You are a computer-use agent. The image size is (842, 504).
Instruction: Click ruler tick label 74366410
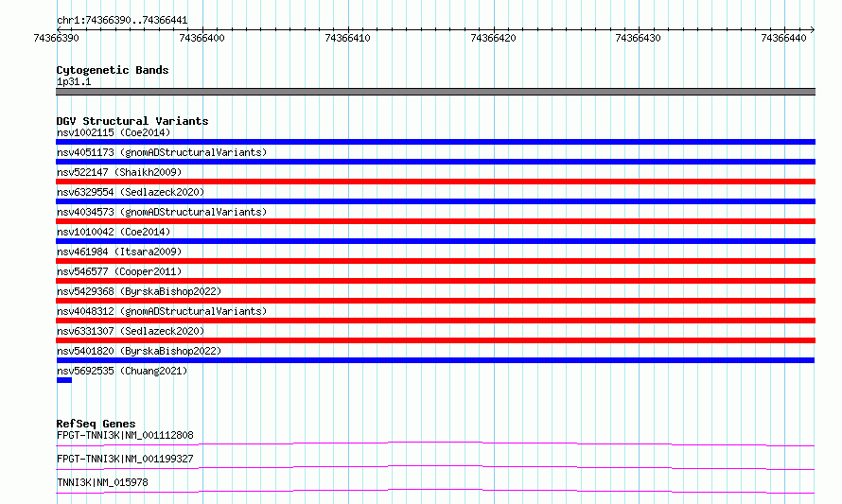click(x=347, y=38)
